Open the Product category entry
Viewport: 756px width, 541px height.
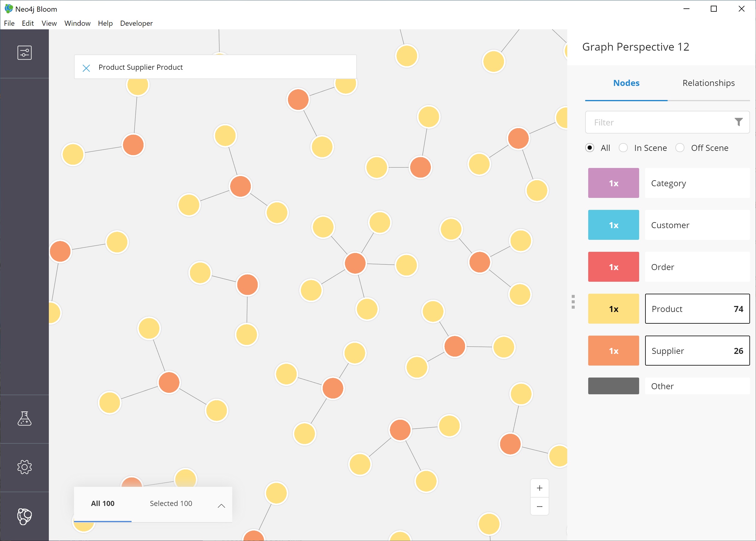point(697,308)
